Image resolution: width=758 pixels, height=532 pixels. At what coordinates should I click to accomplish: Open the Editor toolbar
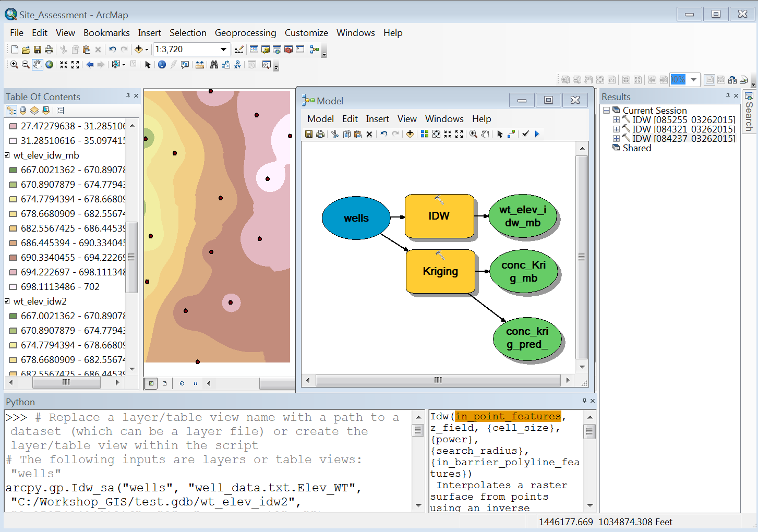[239, 50]
